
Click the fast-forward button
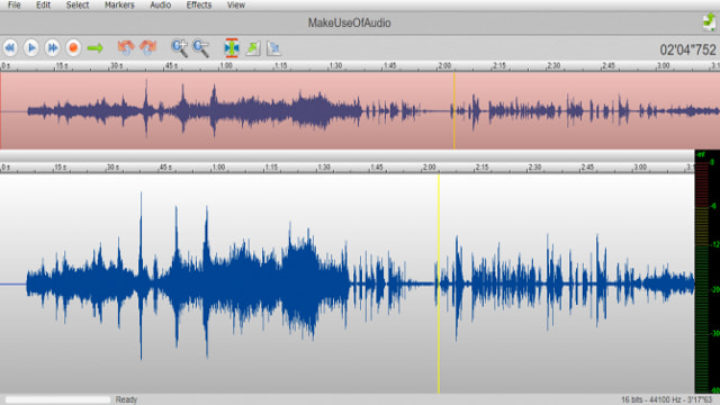[x=52, y=47]
